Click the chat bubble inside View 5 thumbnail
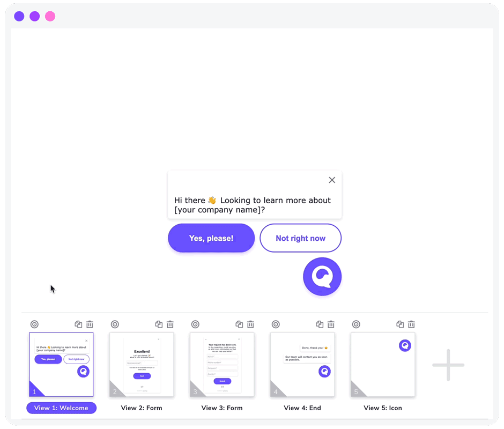The height and width of the screenshot is (429, 504). 405,345
